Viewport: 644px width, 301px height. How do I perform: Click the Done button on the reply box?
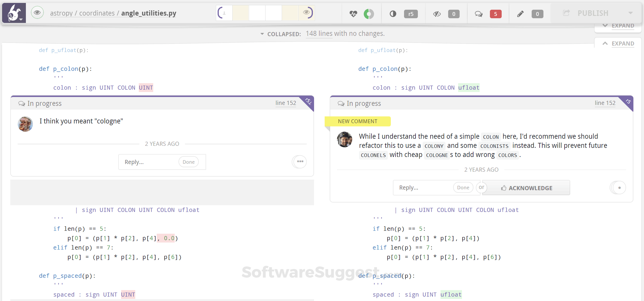pyautogui.click(x=188, y=162)
